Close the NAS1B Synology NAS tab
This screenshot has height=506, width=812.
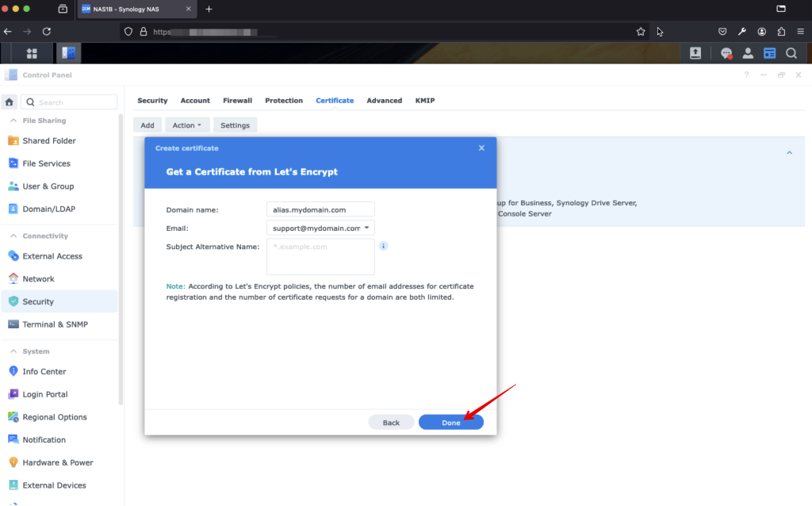coord(189,9)
